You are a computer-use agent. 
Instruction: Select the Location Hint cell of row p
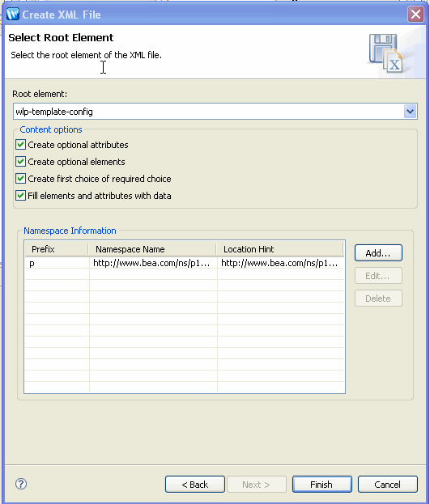coord(281,263)
